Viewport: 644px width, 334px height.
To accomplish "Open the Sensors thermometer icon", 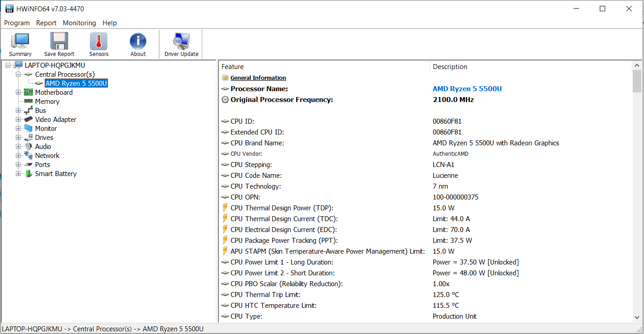I will coord(98,42).
